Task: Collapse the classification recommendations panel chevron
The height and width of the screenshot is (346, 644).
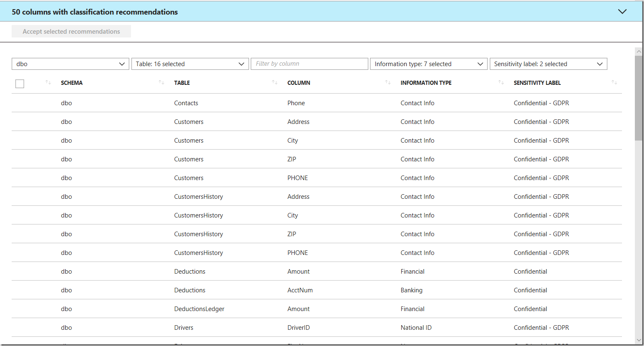Action: [x=622, y=12]
